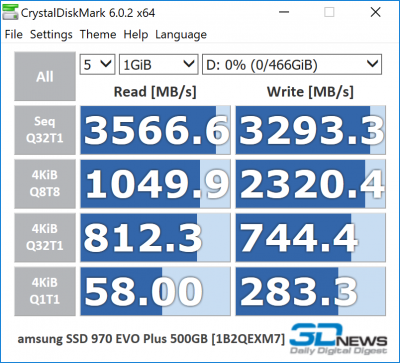400x363 pixels.
Task: Click the Read [MB/s] column header
Action: coord(155,92)
